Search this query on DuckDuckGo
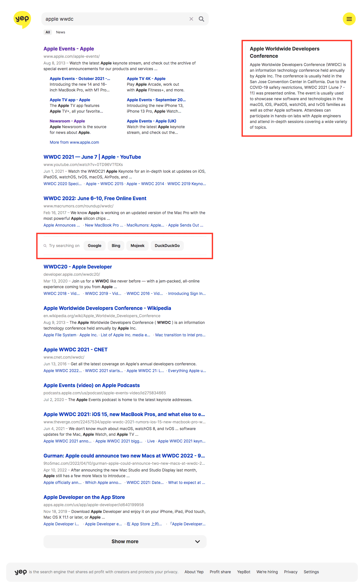Viewport: 364px width, 588px height. click(x=167, y=245)
